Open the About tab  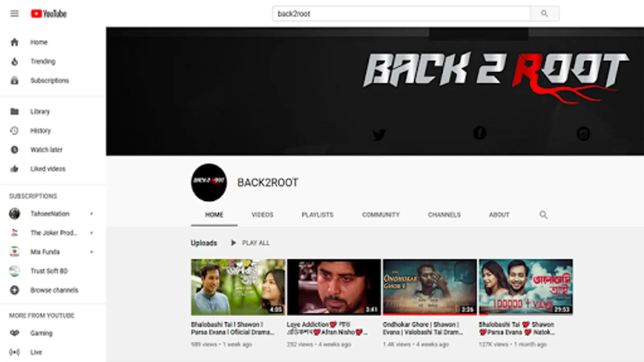(499, 215)
